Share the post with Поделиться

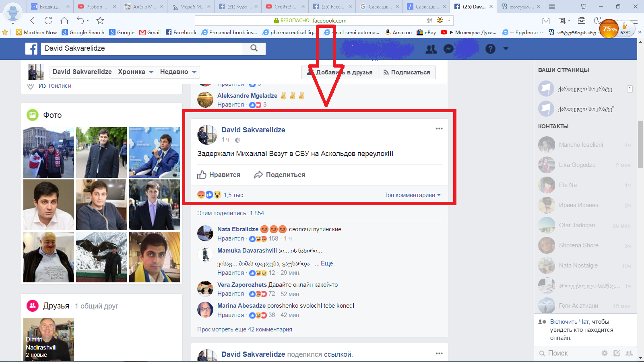tap(280, 175)
